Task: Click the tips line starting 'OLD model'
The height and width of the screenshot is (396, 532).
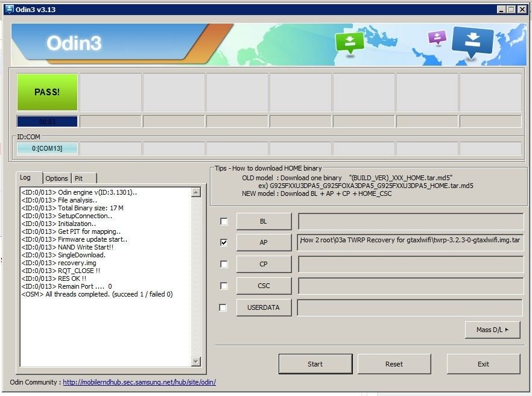Action: [347, 178]
